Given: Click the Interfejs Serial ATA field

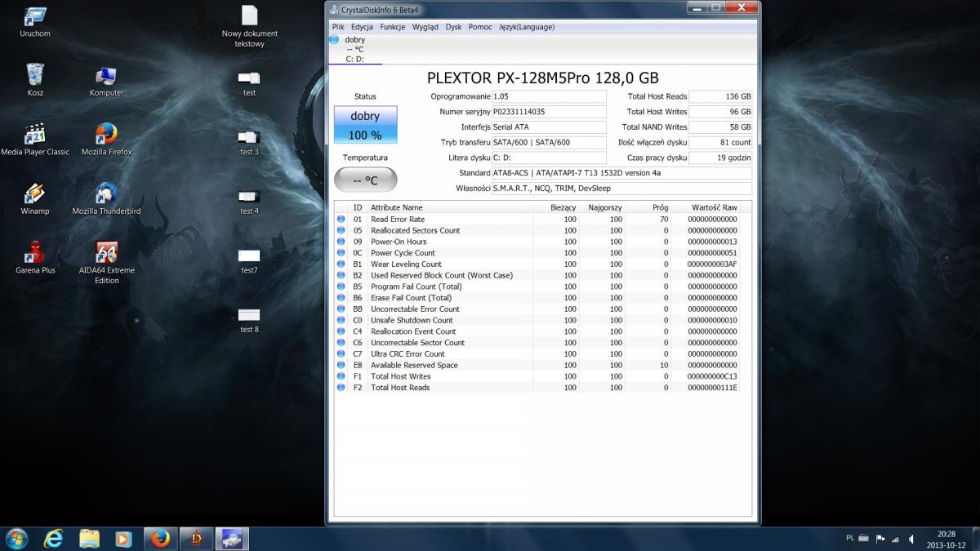Looking at the screenshot, I should click(x=549, y=127).
